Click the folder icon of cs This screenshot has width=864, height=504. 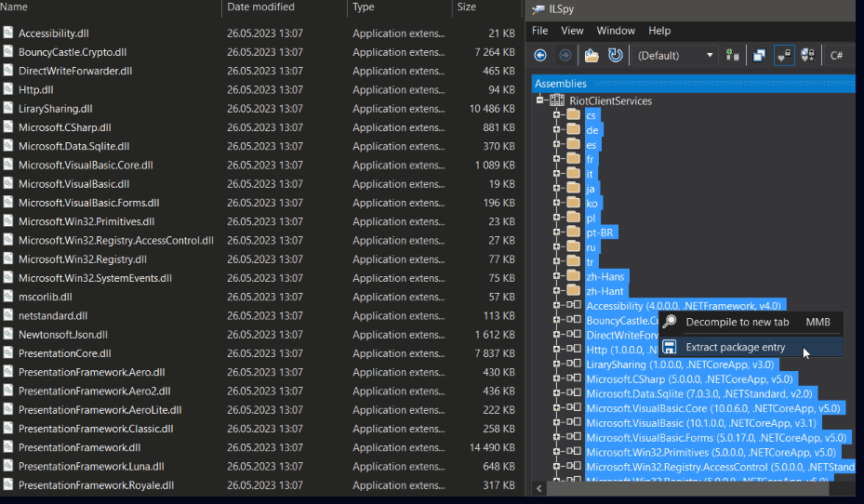tap(574, 114)
